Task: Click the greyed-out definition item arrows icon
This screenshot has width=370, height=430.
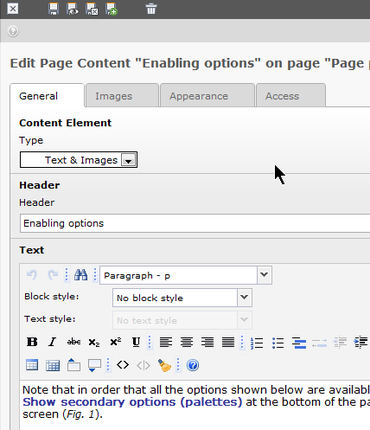Action: coord(319,343)
